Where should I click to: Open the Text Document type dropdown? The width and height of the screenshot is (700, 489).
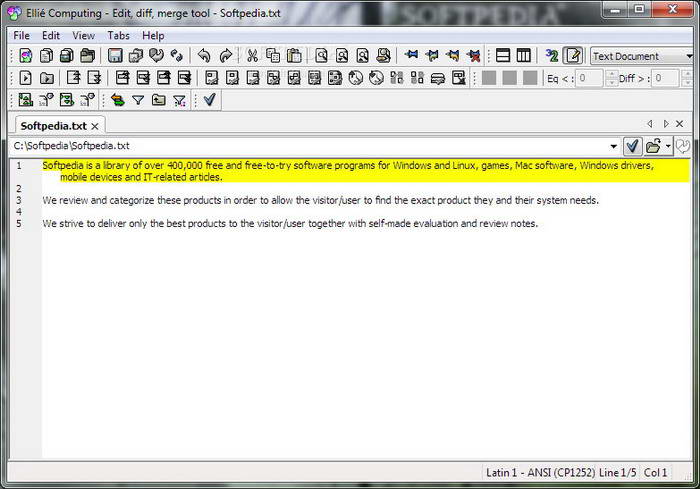tap(642, 56)
